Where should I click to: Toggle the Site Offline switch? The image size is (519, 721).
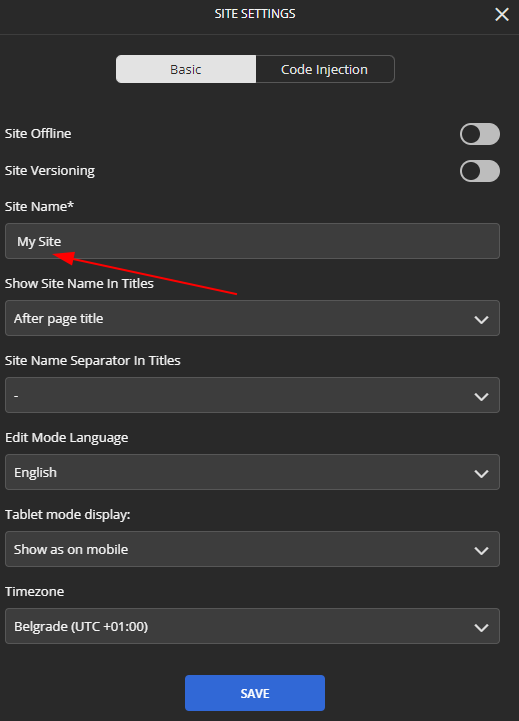click(x=479, y=134)
